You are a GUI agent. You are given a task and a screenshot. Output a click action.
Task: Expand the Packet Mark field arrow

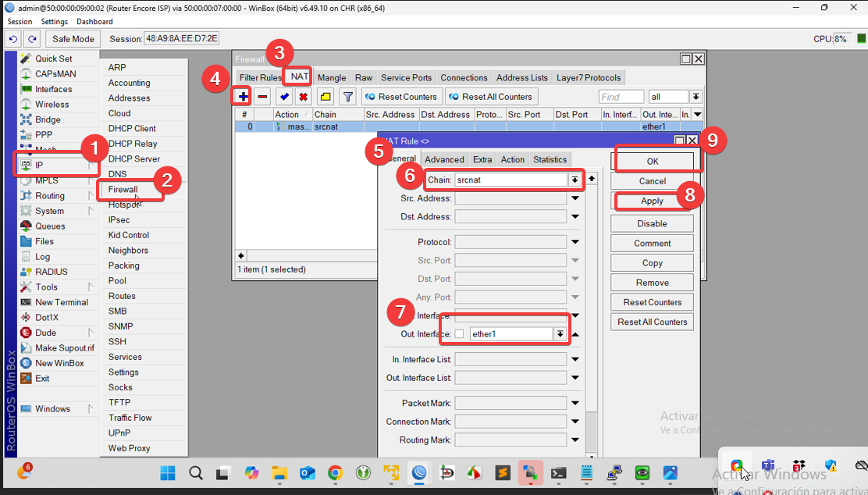575,404
